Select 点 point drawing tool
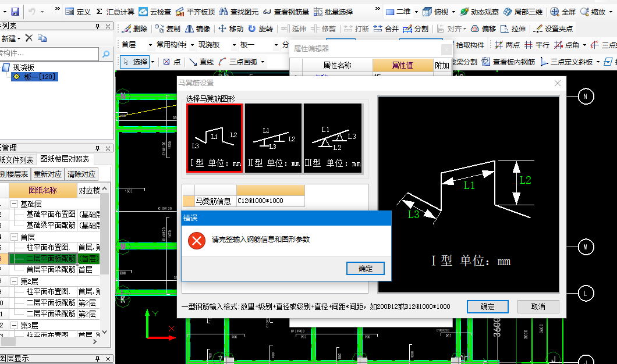This screenshot has height=364, width=617. point(172,62)
